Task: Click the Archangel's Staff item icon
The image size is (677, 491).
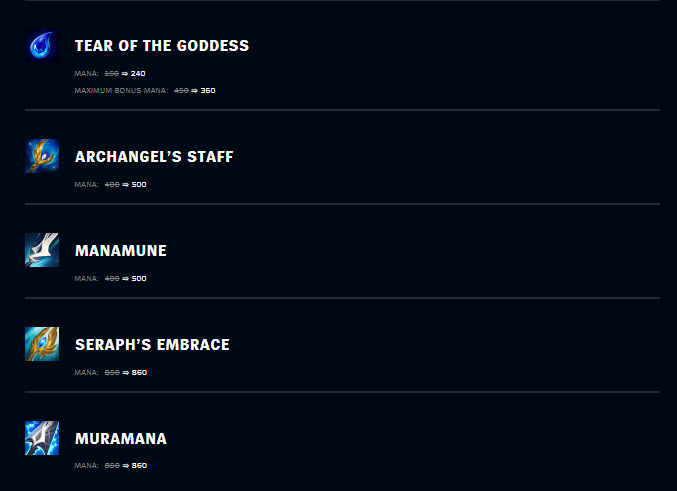Action: (x=42, y=156)
